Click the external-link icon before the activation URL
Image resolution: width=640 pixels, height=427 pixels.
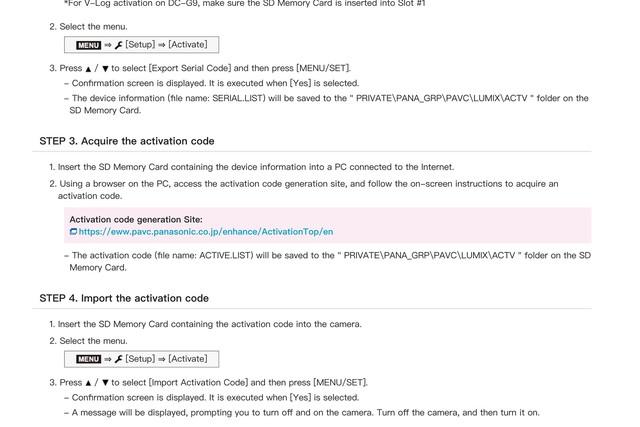pos(73,231)
